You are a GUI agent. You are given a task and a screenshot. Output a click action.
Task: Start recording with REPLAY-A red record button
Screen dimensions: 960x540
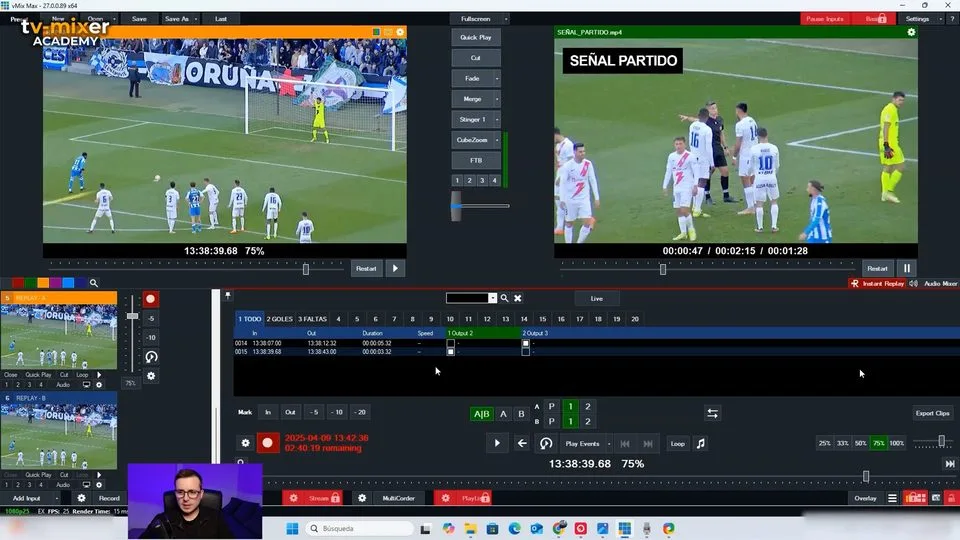[x=151, y=299]
